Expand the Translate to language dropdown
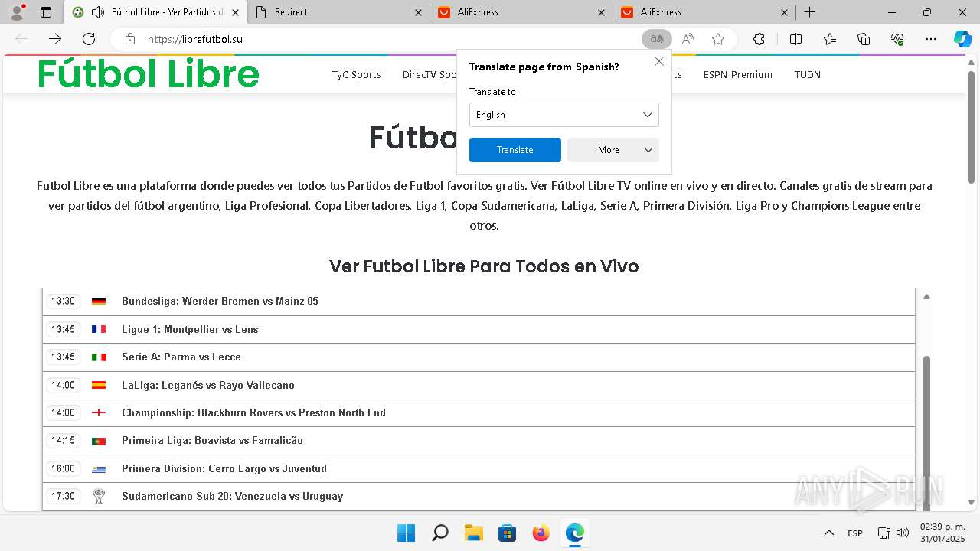Image resolution: width=980 pixels, height=551 pixels. pyautogui.click(x=564, y=115)
